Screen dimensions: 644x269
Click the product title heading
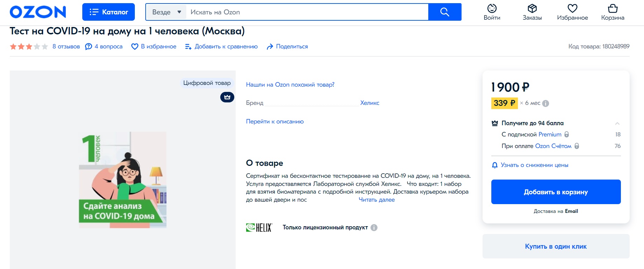coord(127,31)
